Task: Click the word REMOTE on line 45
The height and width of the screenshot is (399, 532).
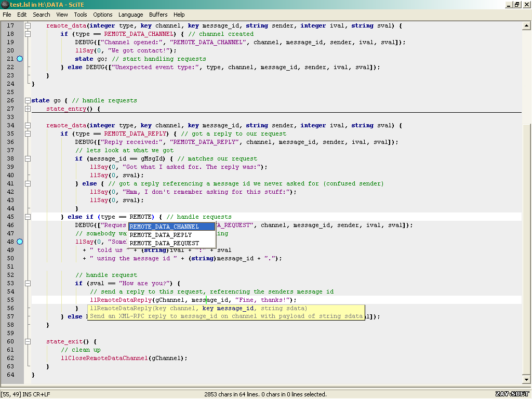Action: coord(140,217)
